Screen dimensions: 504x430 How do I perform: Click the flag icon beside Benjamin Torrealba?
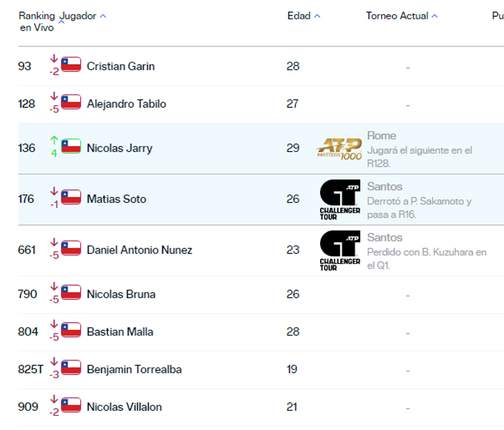pyautogui.click(x=71, y=368)
